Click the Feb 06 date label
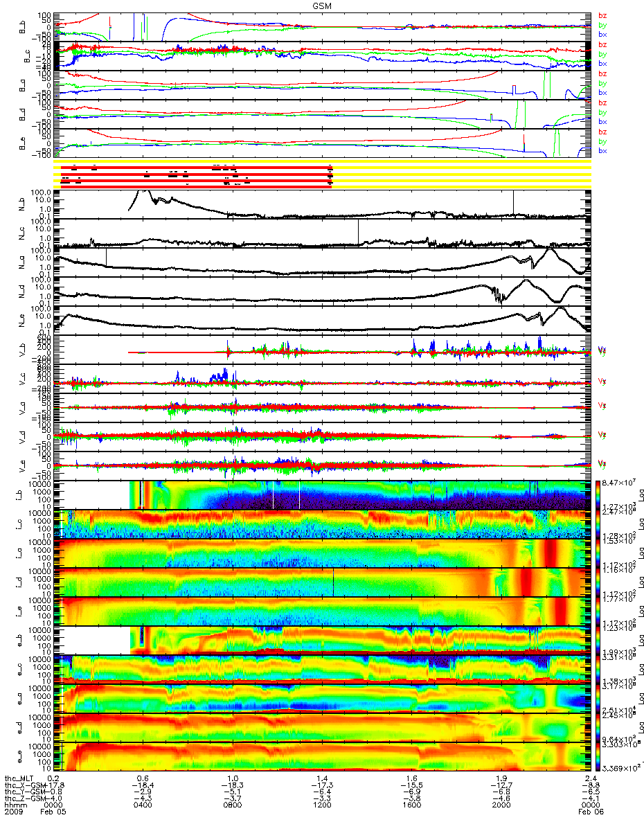The height and width of the screenshot is (831, 644). 591,813
